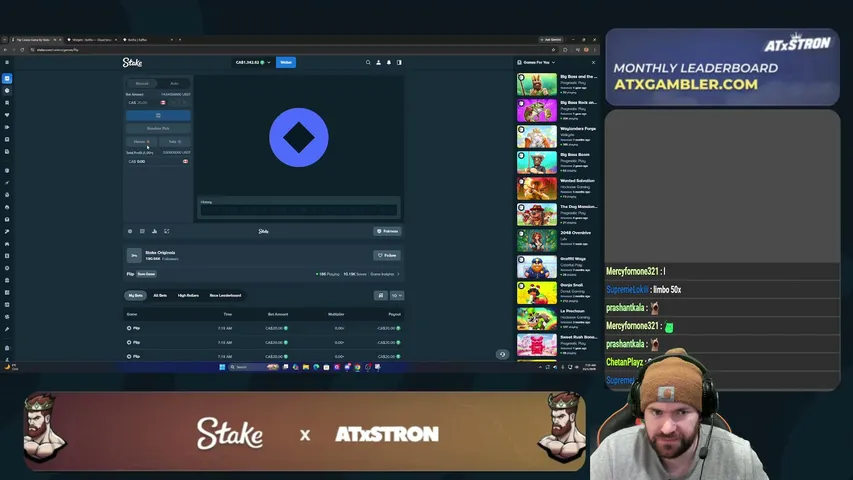Click the blue Bet button
Viewport: 853px width, 480px height.
158,115
